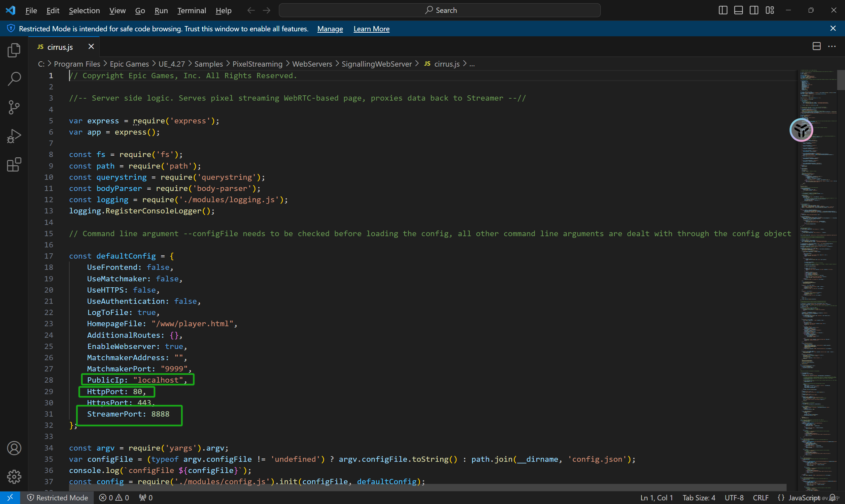The height and width of the screenshot is (504, 845).
Task: Click the errors and warnings status indicator
Action: (x=114, y=497)
